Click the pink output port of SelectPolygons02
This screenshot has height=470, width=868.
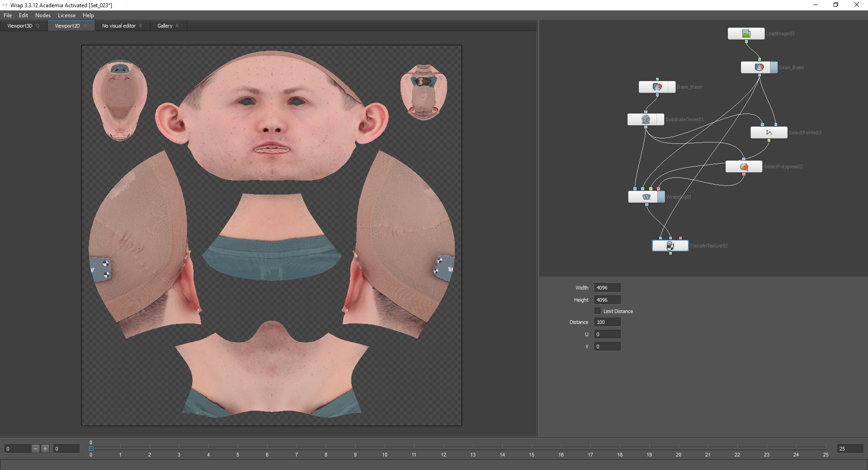click(744, 174)
